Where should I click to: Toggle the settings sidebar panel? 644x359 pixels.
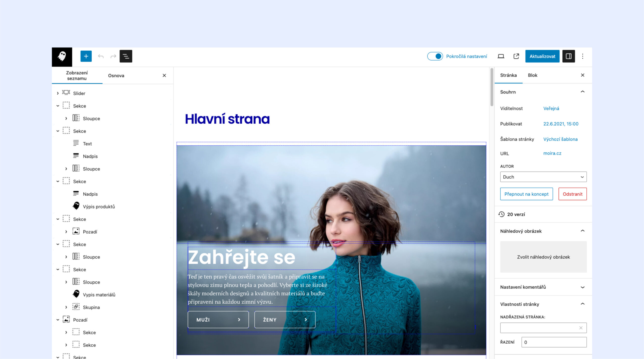569,56
